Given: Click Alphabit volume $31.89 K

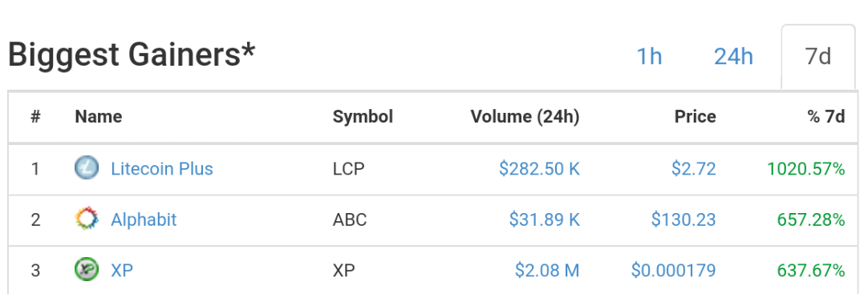Looking at the screenshot, I should 544,219.
